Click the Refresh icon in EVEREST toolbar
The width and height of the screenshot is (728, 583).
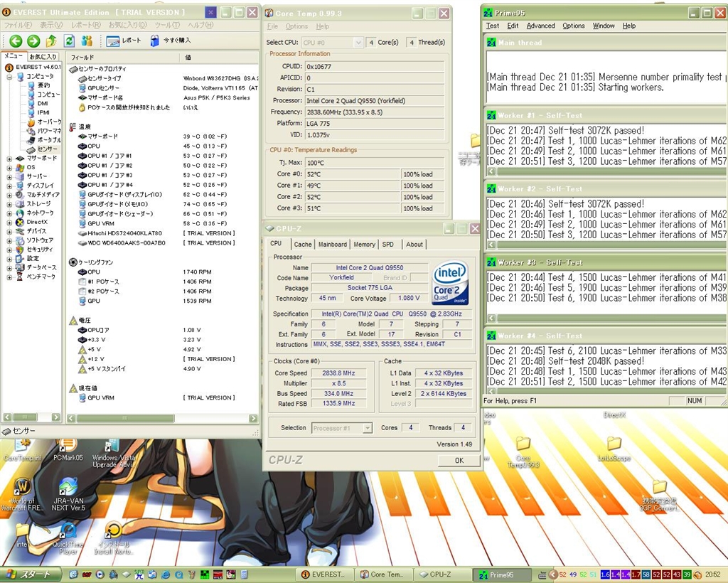[69, 41]
